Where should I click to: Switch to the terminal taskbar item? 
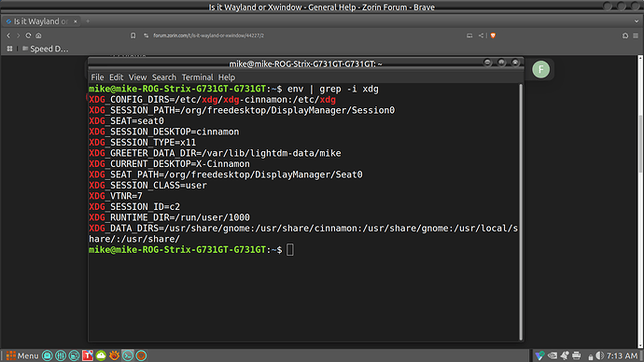[x=128, y=355]
